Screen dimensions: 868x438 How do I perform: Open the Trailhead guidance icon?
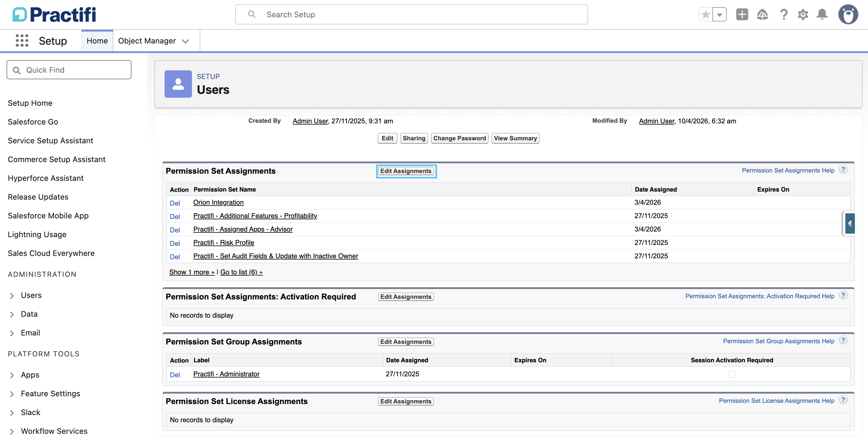point(762,15)
